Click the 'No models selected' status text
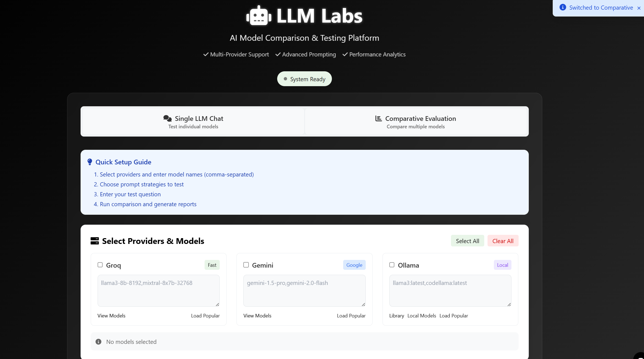 131,342
